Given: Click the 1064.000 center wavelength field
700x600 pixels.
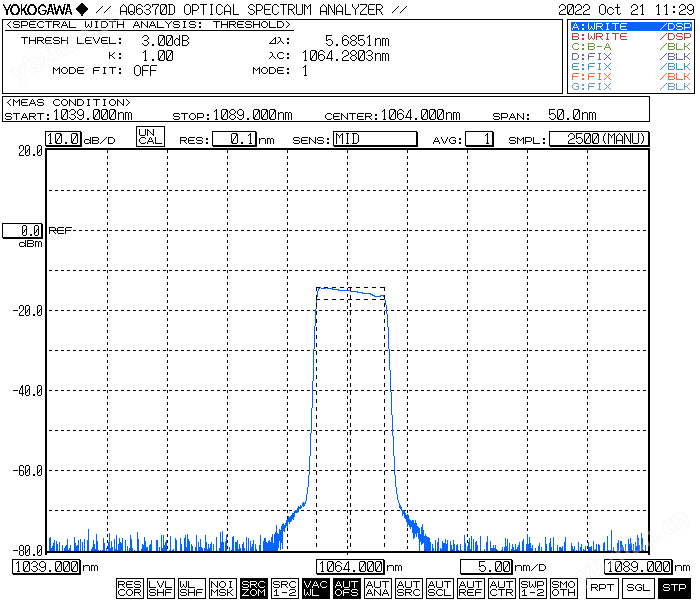Looking at the screenshot, I should pos(351,567).
